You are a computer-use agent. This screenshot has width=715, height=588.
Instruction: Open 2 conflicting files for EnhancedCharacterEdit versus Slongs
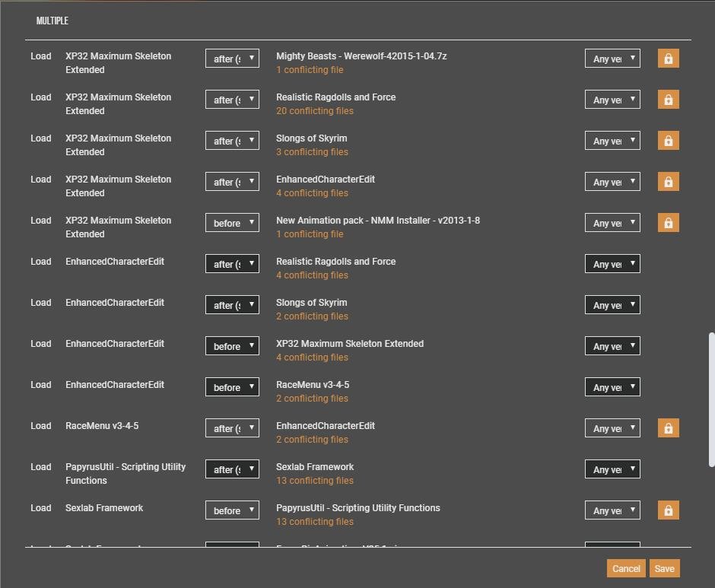click(312, 316)
